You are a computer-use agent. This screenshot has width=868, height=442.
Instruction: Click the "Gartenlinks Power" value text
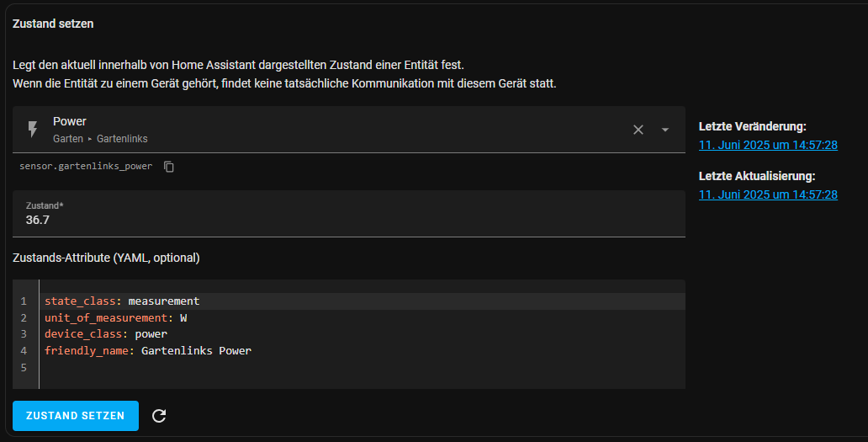point(196,350)
